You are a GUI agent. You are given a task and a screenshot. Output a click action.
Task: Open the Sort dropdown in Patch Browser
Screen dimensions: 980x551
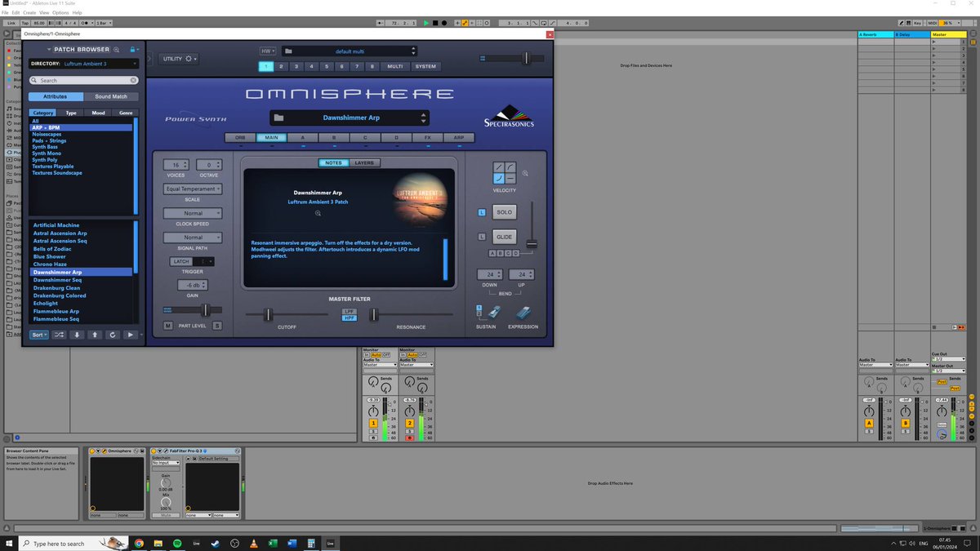39,335
